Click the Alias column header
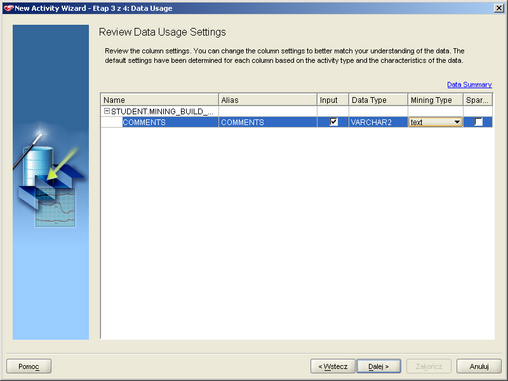This screenshot has width=508, height=381. (x=268, y=100)
